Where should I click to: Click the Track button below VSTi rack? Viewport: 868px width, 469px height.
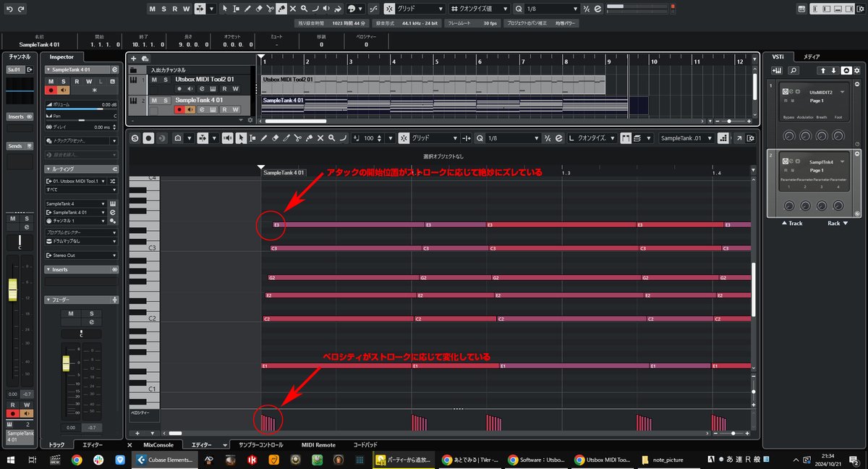(791, 223)
